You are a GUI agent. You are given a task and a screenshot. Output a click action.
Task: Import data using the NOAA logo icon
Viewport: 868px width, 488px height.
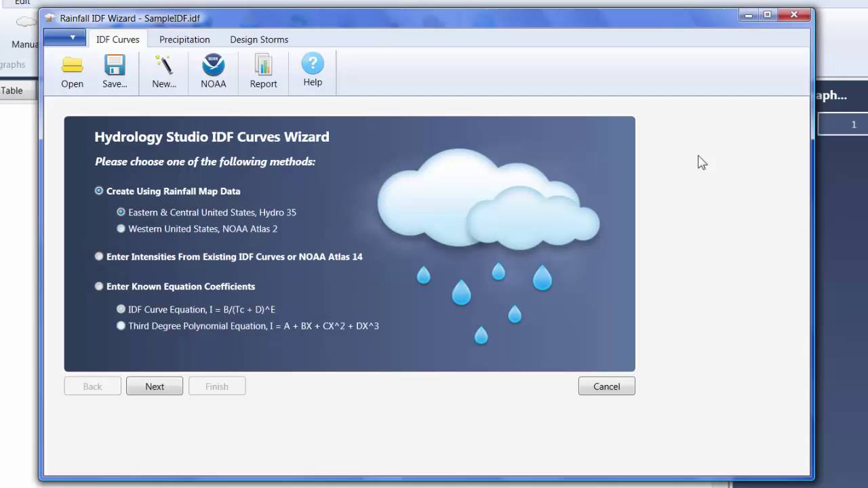point(214,72)
